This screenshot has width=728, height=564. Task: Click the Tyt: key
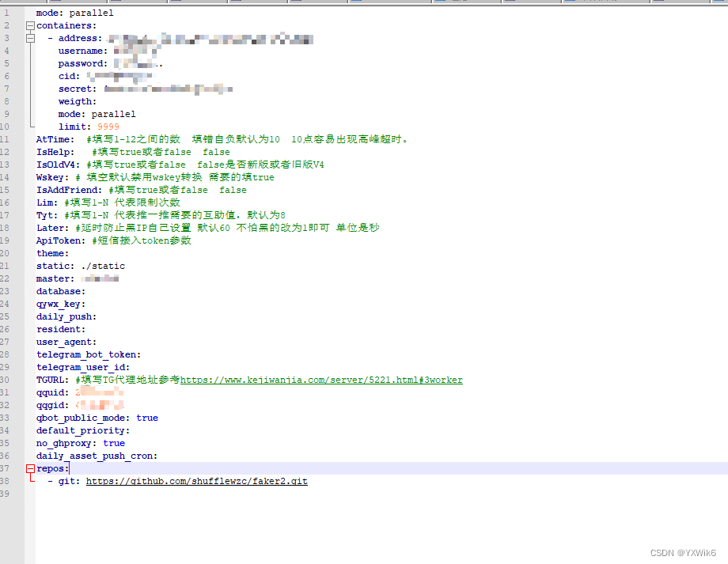[x=47, y=215]
